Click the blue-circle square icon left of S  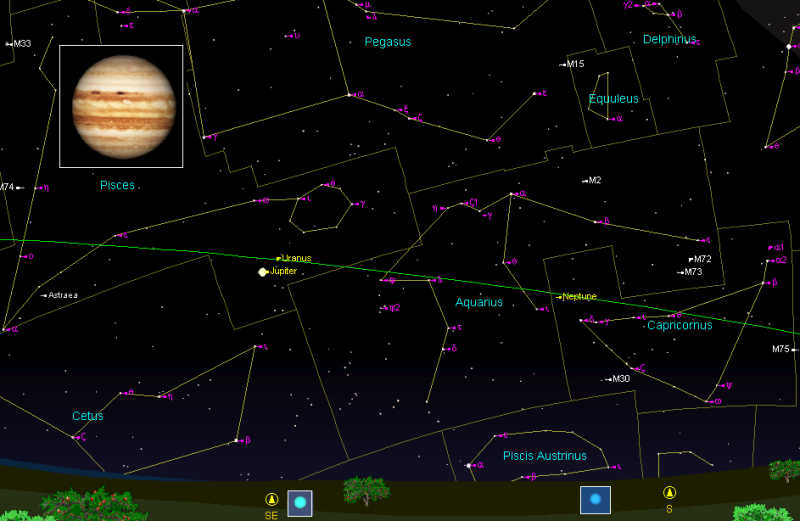595,500
